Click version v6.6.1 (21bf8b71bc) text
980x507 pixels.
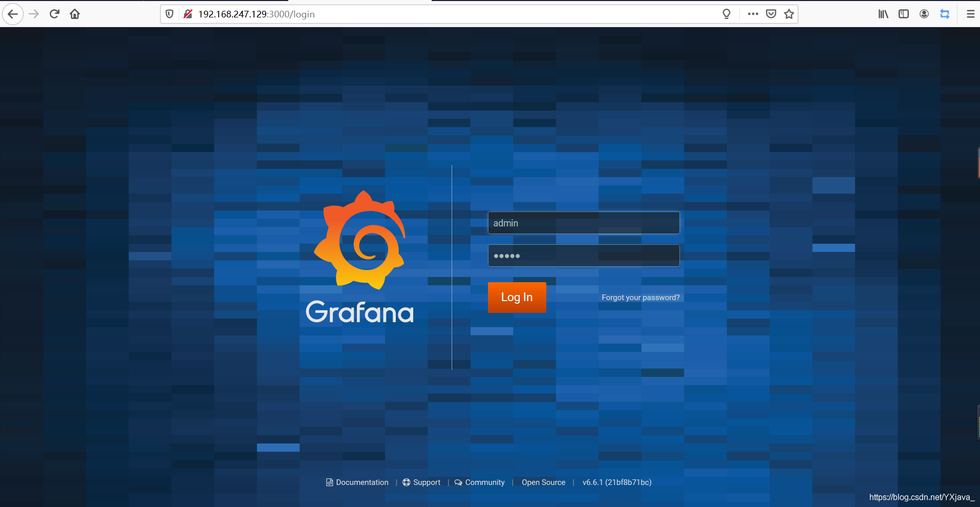coord(617,482)
